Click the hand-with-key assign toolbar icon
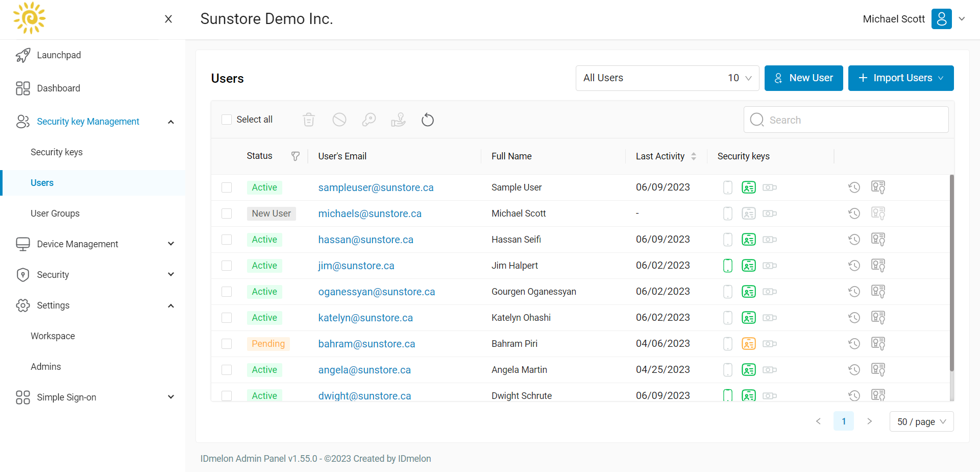The width and height of the screenshot is (980, 472). click(398, 120)
